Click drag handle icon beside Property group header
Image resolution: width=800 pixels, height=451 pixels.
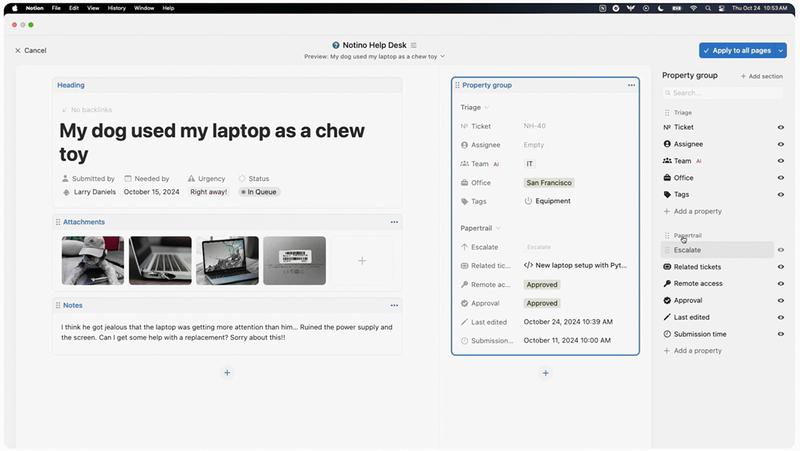(457, 85)
